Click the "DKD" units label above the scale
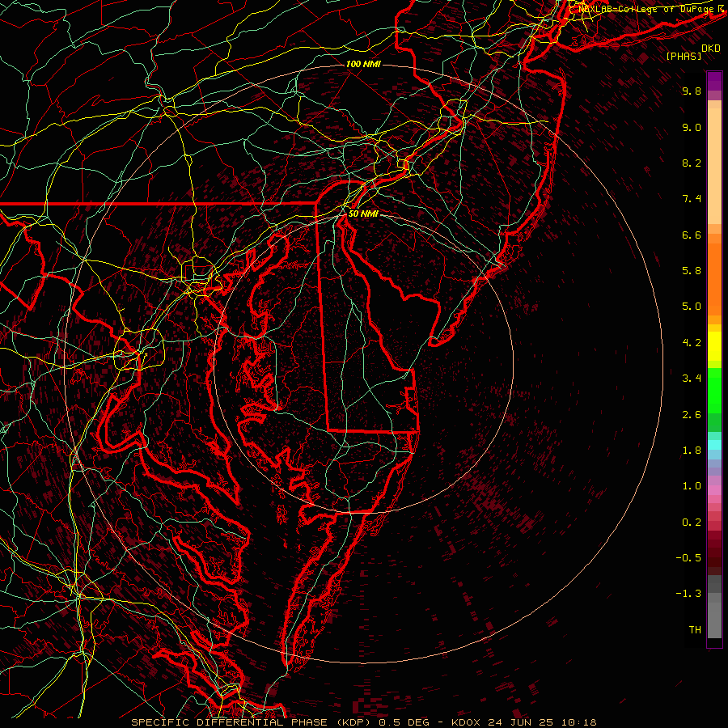 pyautogui.click(x=710, y=49)
